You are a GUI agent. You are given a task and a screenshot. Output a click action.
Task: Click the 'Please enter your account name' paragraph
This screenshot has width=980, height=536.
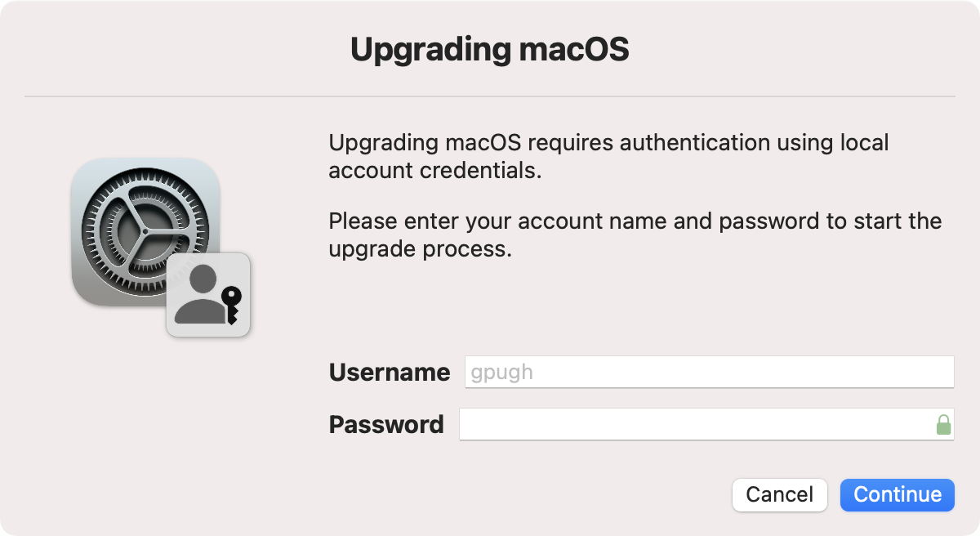635,235
